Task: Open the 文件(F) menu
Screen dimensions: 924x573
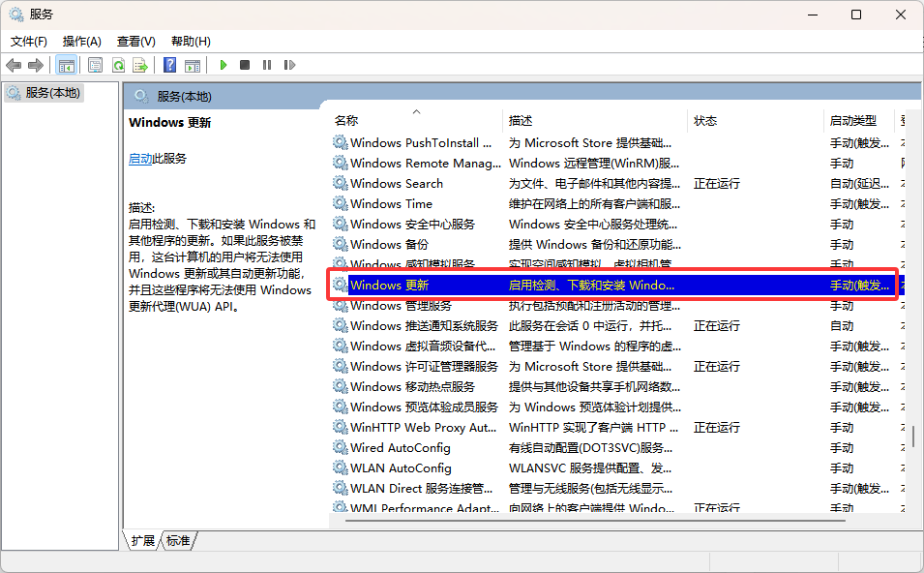Action: tap(28, 42)
